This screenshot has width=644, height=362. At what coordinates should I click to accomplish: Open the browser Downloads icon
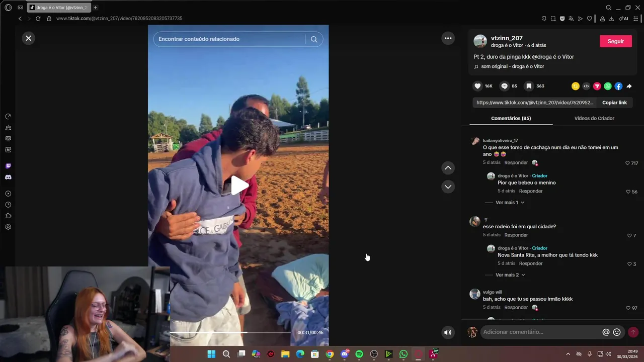(611, 19)
